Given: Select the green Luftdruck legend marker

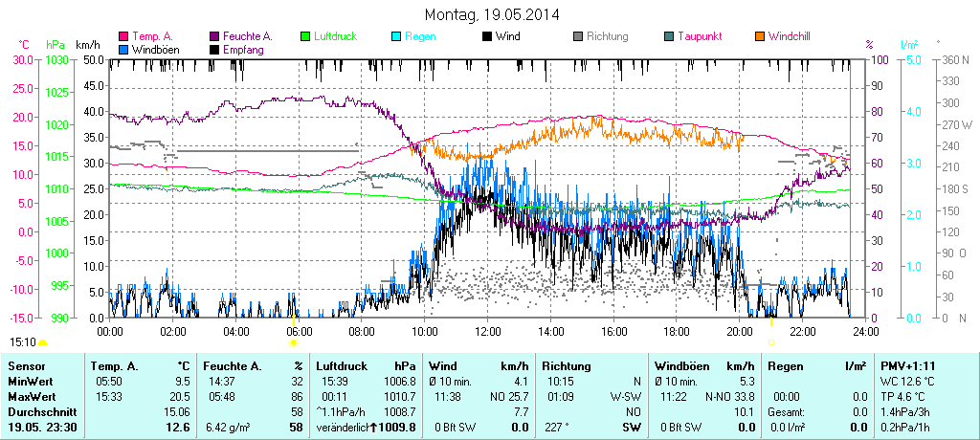Looking at the screenshot, I should click(305, 36).
